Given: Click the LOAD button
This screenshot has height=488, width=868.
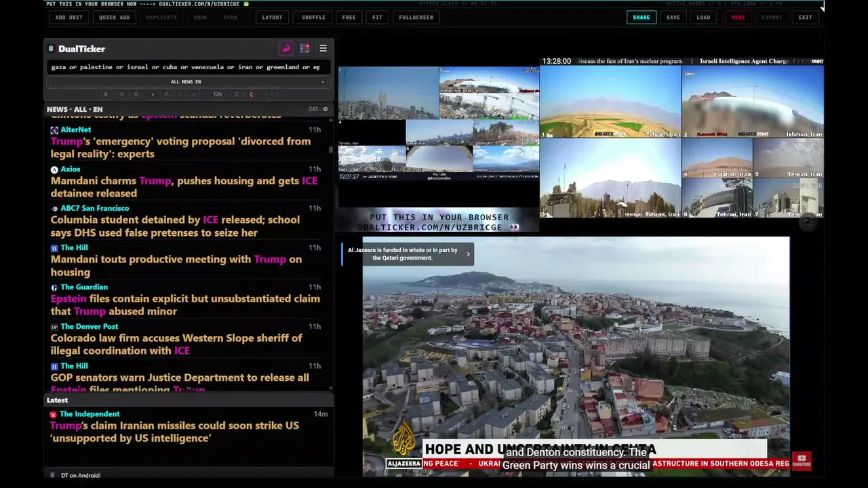Looking at the screenshot, I should (x=703, y=17).
